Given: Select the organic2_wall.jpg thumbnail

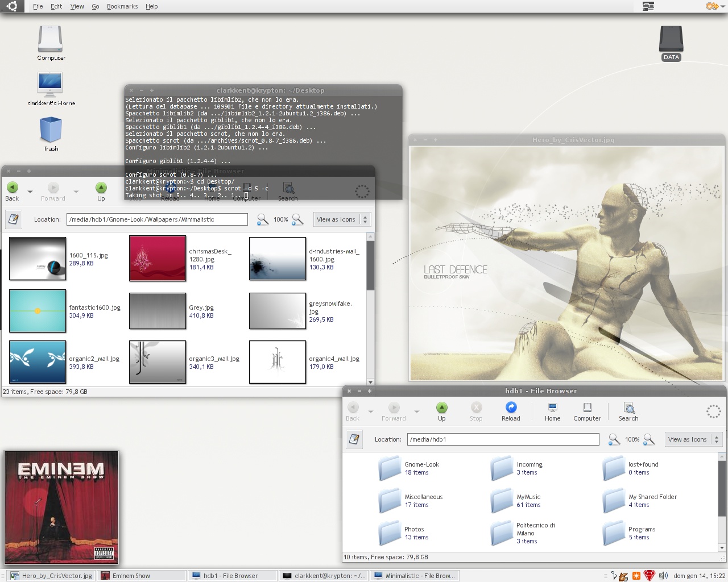Looking at the screenshot, I should (38, 362).
